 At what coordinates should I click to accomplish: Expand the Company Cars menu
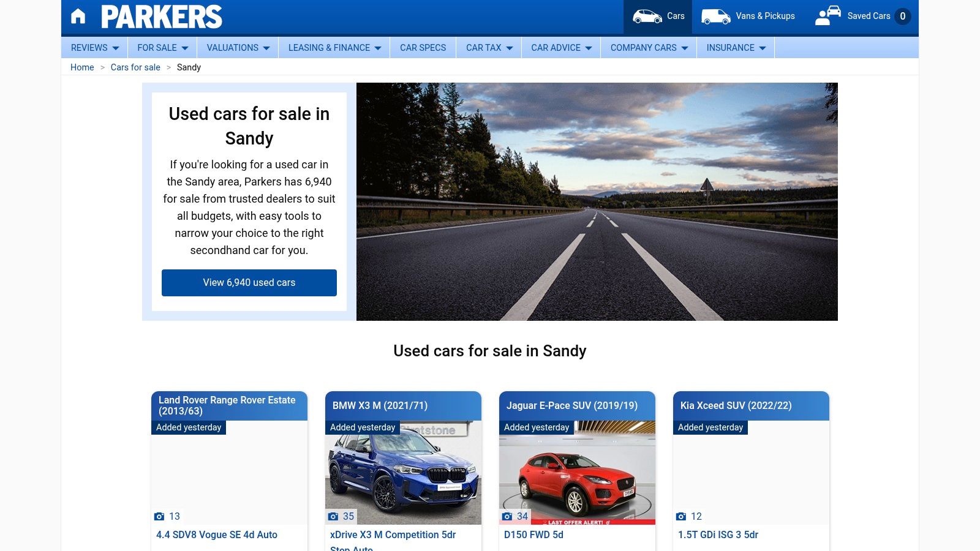click(x=649, y=48)
